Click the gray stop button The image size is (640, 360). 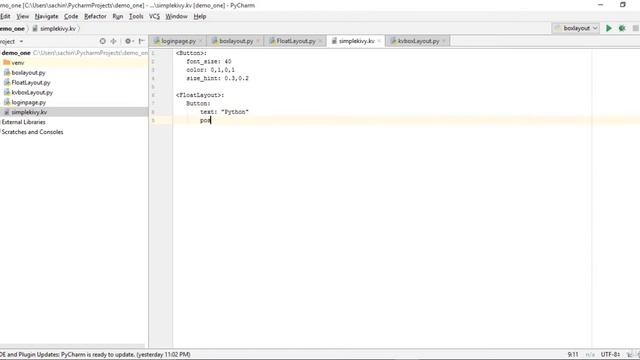point(636,28)
